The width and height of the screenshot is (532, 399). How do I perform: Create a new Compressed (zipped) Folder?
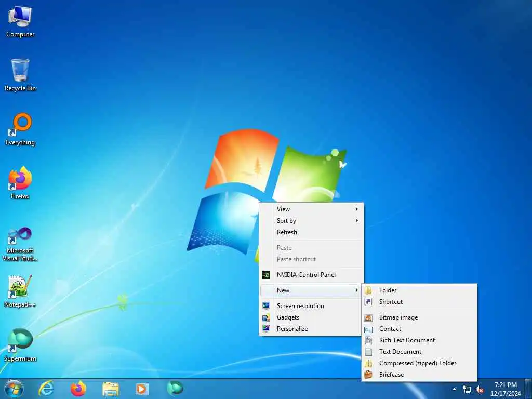419,363
